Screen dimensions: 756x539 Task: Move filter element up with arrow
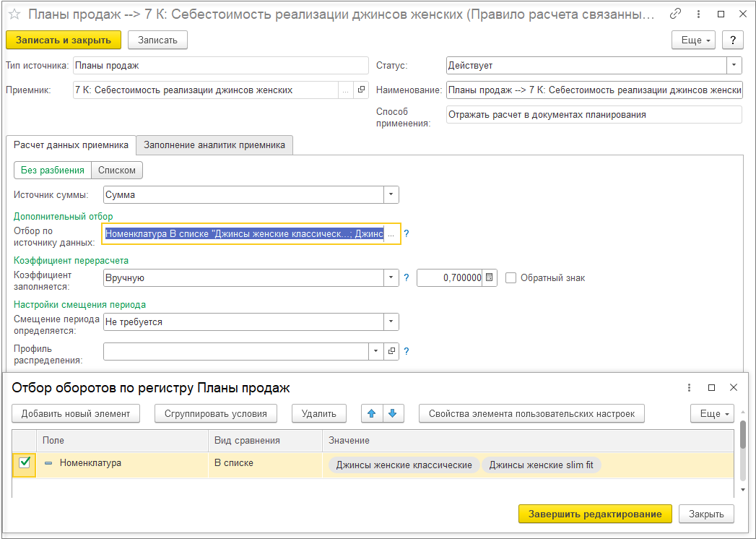click(x=372, y=413)
